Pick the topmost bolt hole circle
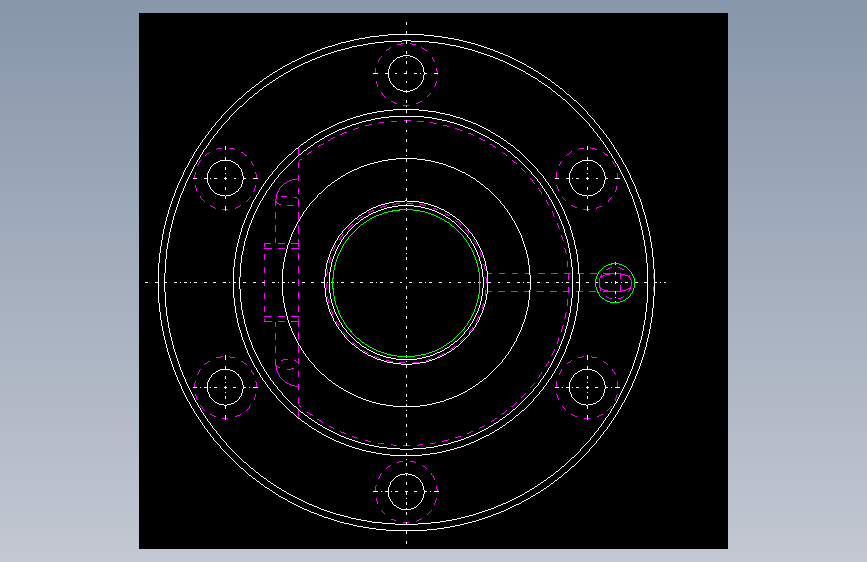The width and height of the screenshot is (867, 562). 406,74
